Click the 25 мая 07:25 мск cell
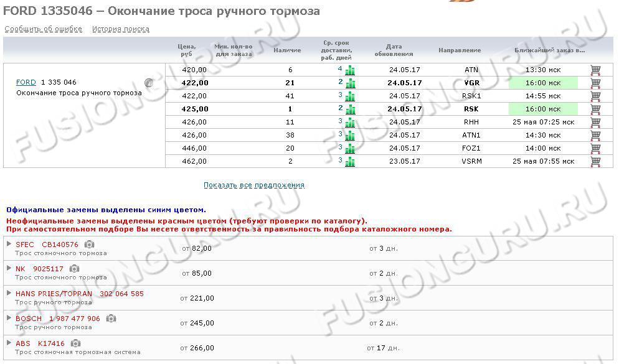619x364 pixels. 543,122
